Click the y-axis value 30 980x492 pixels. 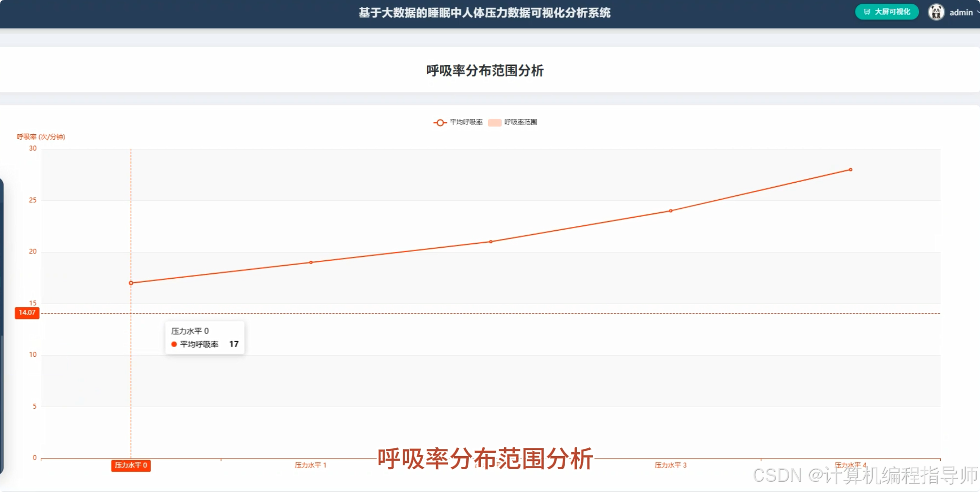pyautogui.click(x=33, y=148)
